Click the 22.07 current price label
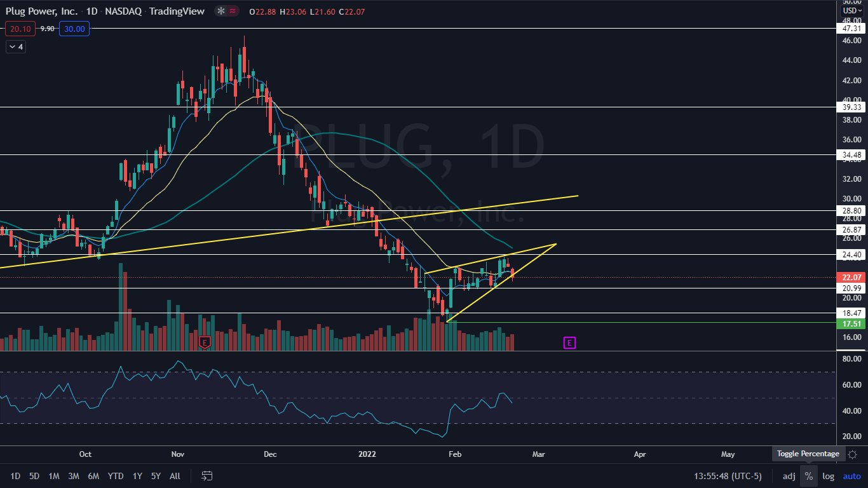 tap(851, 278)
